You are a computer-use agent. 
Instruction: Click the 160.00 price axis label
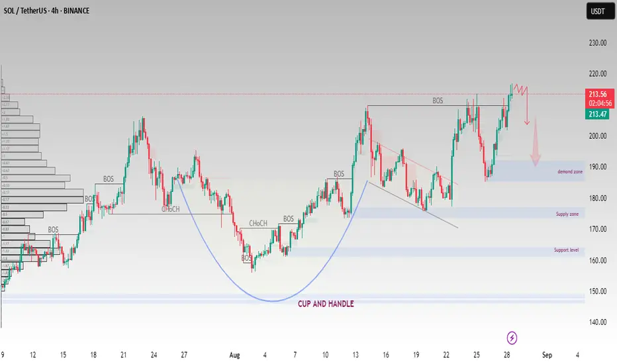[597, 260]
